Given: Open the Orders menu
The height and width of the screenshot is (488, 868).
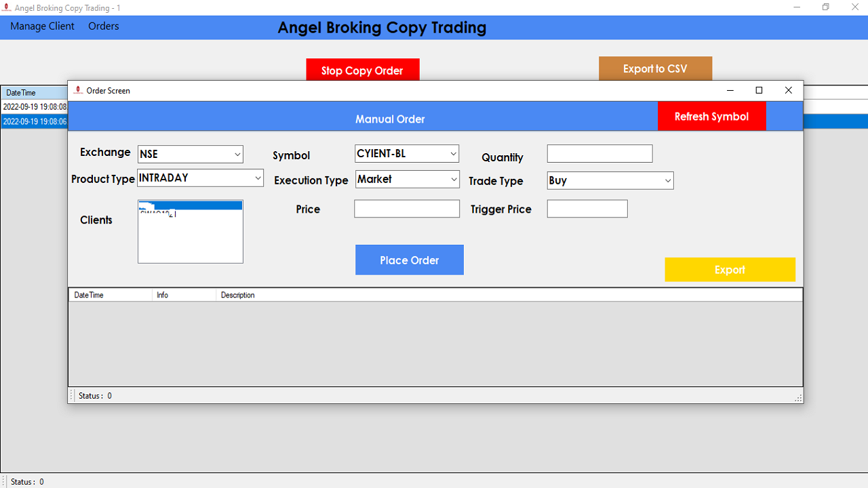Looking at the screenshot, I should [103, 26].
